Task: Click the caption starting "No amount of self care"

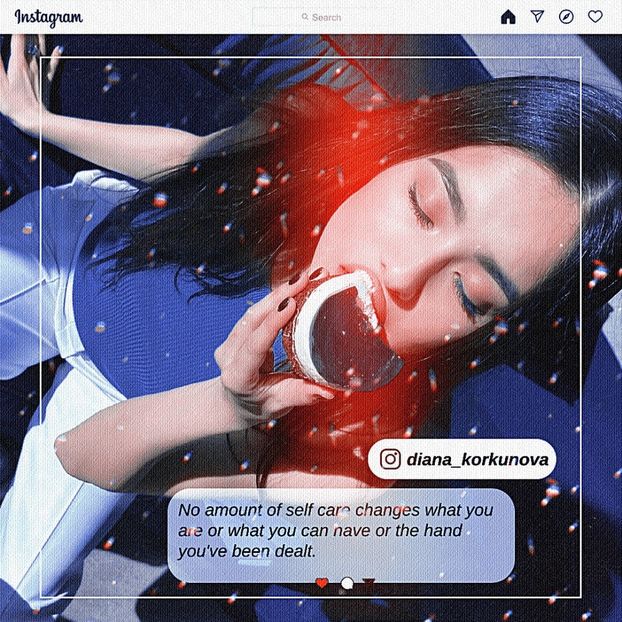Action: [340, 530]
